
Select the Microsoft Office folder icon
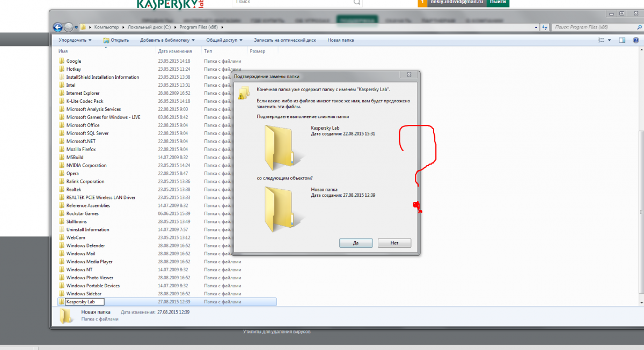[62, 125]
